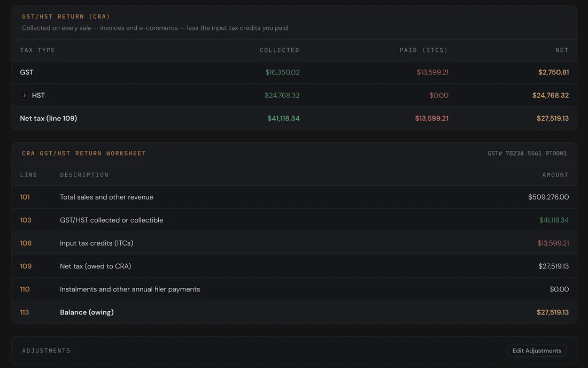This screenshot has height=368, width=588.
Task: Click the Adjustments section heading
Action: point(46,351)
